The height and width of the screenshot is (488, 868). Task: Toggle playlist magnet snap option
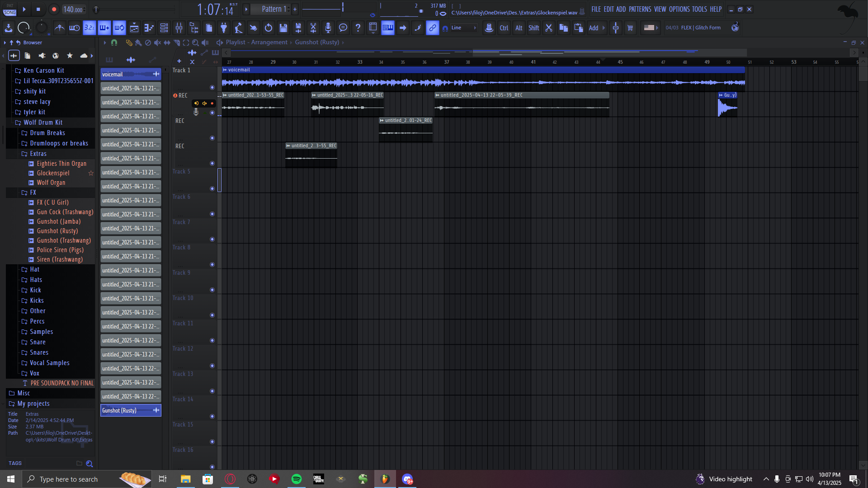pos(114,42)
